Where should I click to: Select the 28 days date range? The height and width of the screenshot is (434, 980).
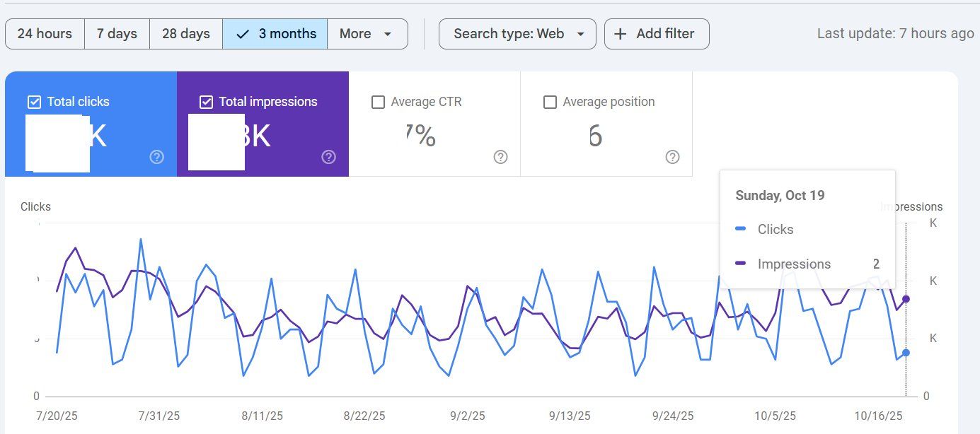point(185,33)
